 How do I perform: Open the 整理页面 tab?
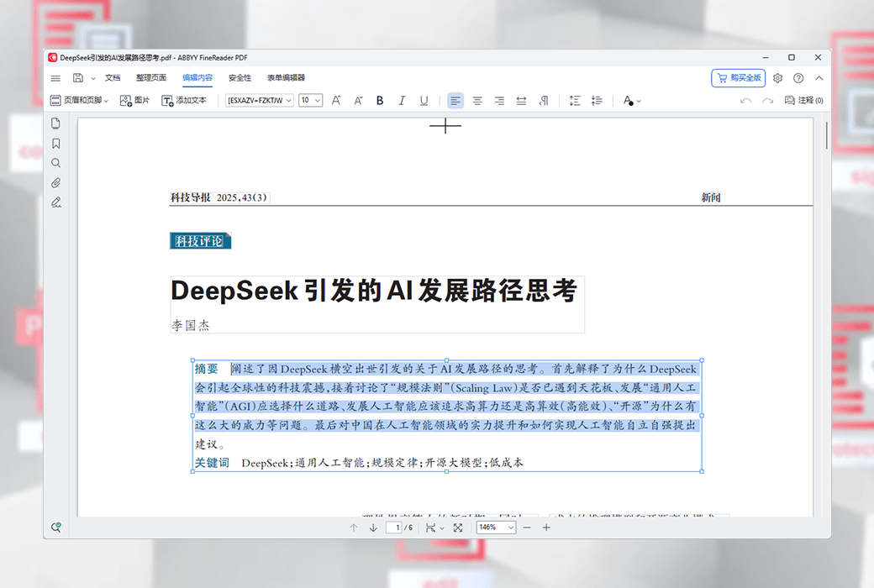(x=151, y=78)
